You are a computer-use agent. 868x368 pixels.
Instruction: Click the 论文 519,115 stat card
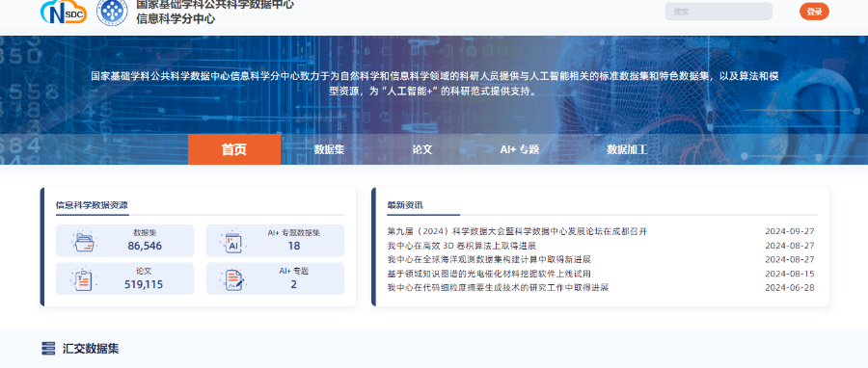pos(125,278)
